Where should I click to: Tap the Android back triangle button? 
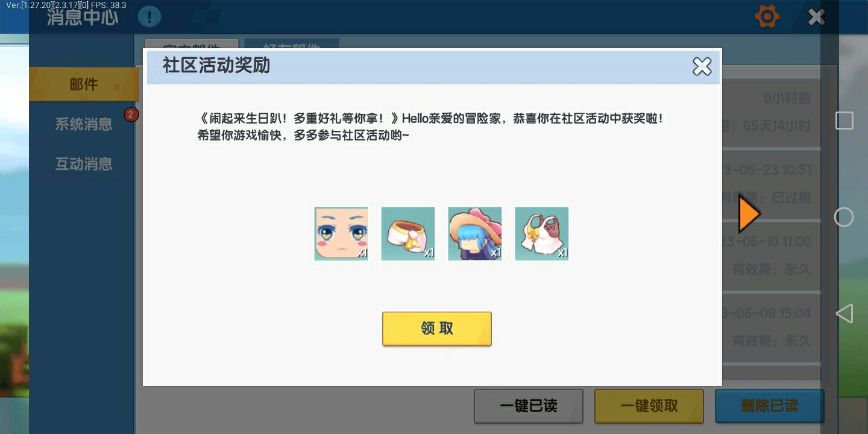844,313
